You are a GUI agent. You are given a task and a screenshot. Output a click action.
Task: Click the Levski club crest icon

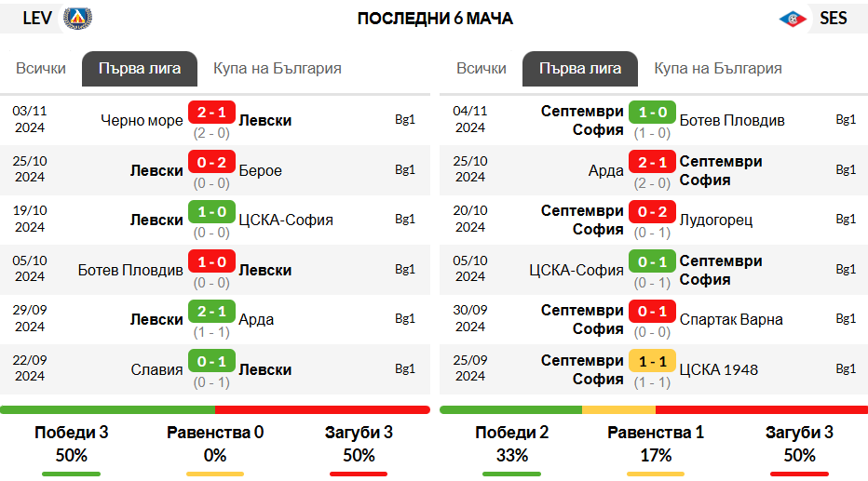(x=77, y=19)
